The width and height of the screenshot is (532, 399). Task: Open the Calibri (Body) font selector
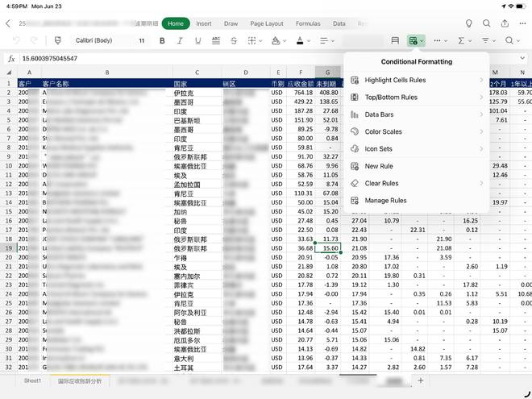[x=94, y=40]
